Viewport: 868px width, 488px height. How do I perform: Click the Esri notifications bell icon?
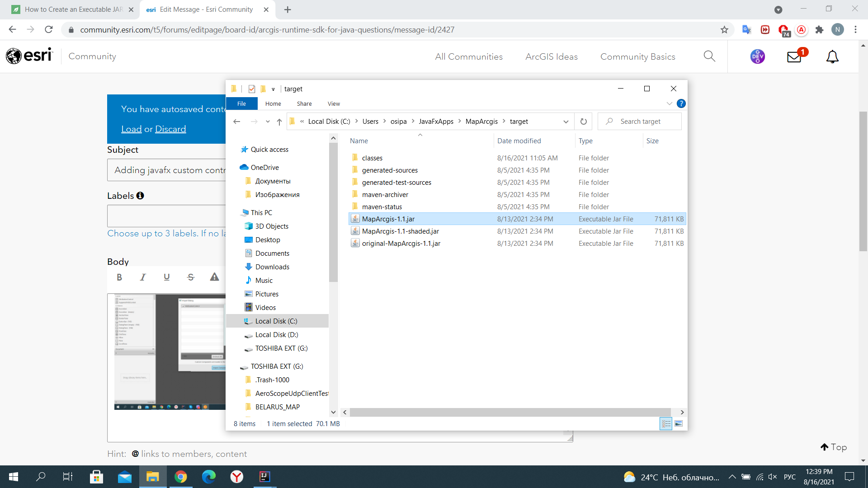click(832, 57)
